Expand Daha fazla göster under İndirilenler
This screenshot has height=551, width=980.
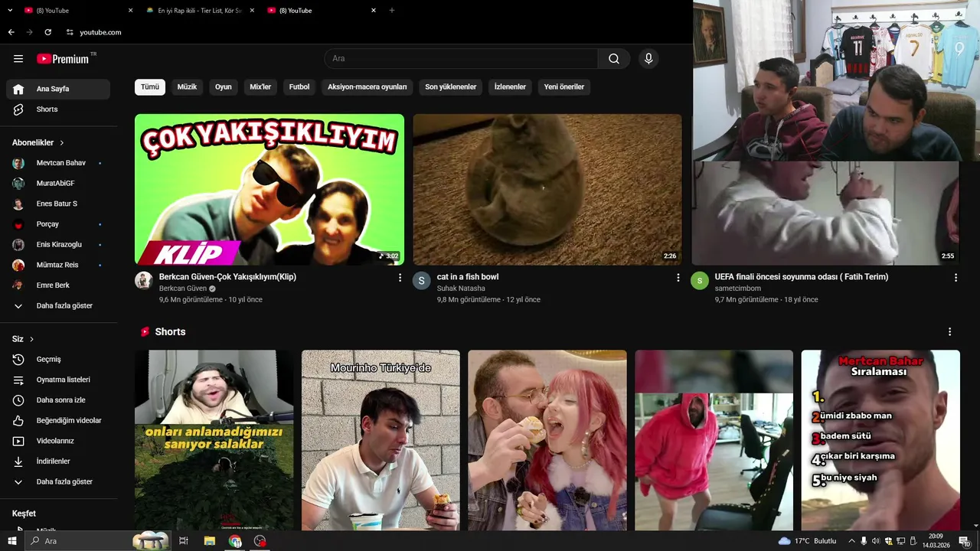(x=58, y=482)
